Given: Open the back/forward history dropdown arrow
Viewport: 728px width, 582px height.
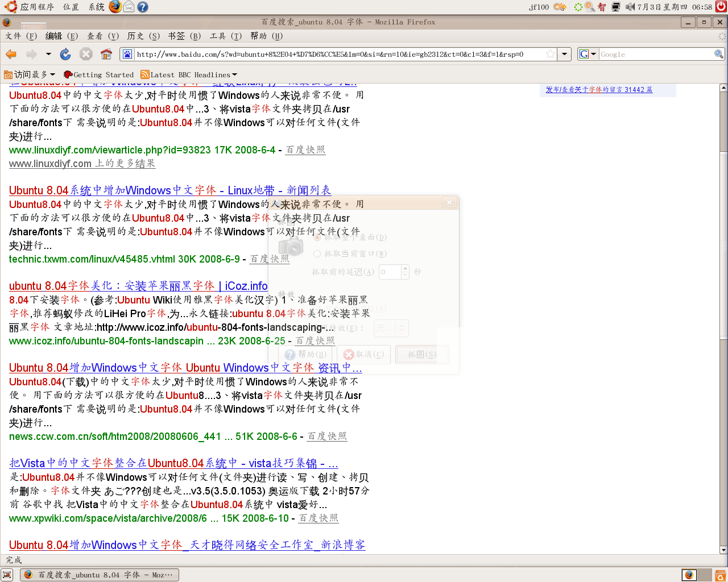Looking at the screenshot, I should click(x=48, y=54).
